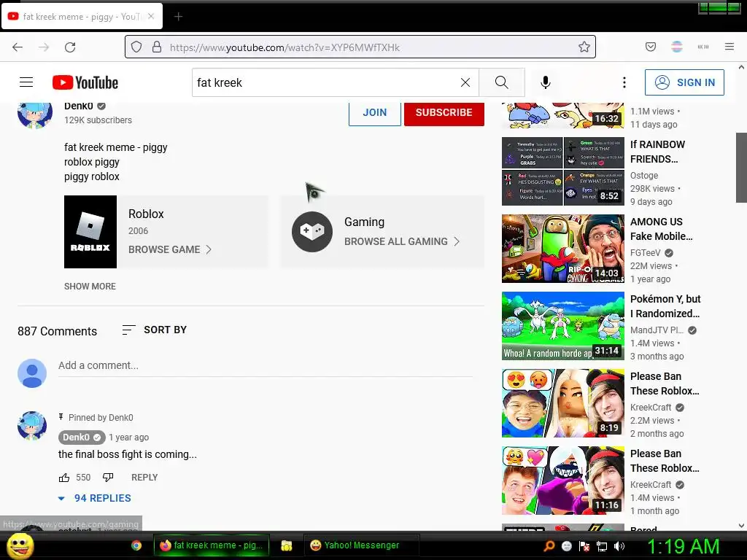747x560 pixels.
Task: Click the pinned commenter's avatar
Action: [32, 425]
